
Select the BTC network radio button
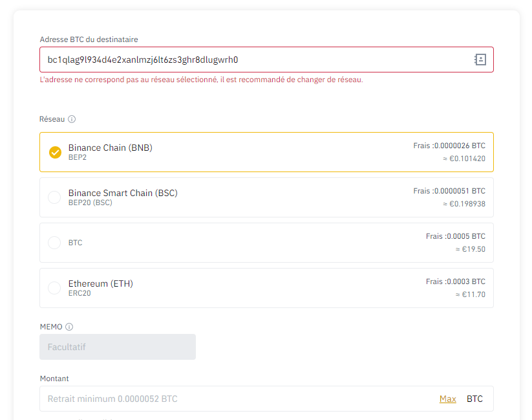(x=55, y=243)
